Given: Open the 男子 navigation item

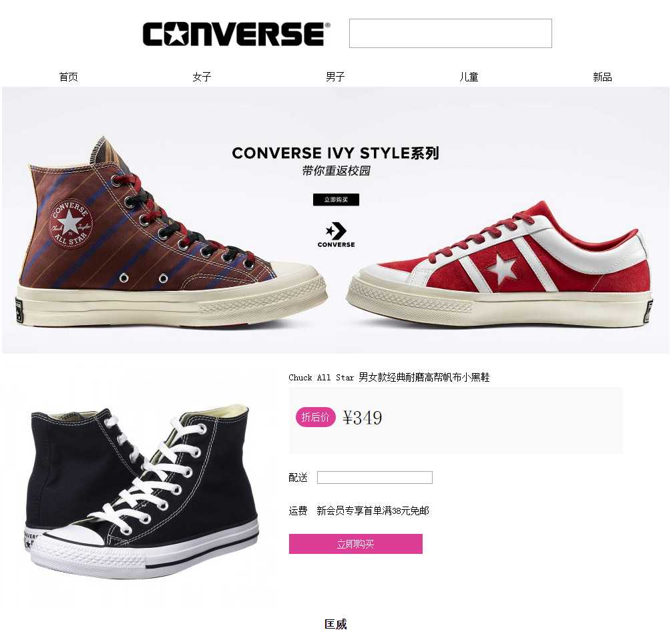Looking at the screenshot, I should click(335, 77).
